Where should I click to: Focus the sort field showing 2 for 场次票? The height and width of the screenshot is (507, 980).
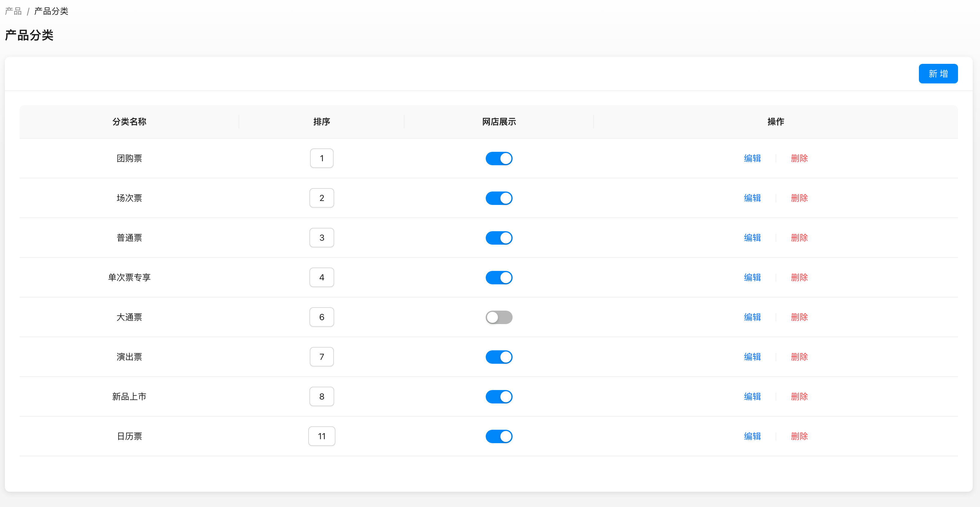[x=321, y=198]
